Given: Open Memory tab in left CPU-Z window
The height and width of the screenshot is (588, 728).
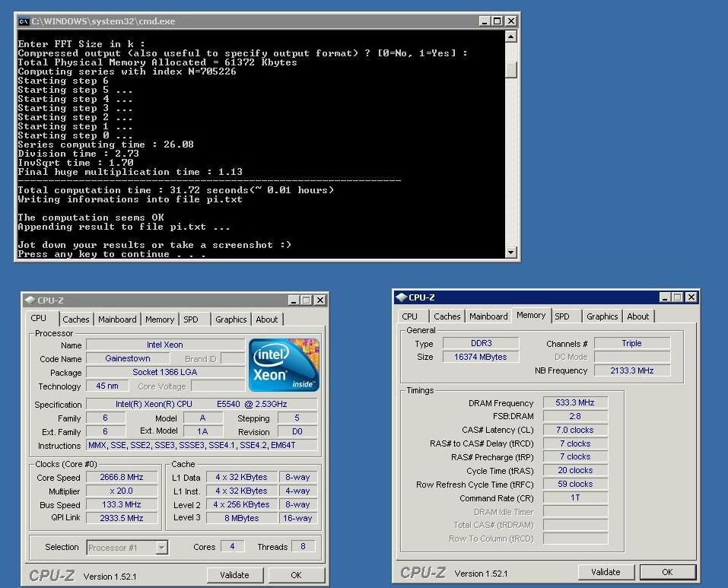Looking at the screenshot, I should [x=159, y=319].
